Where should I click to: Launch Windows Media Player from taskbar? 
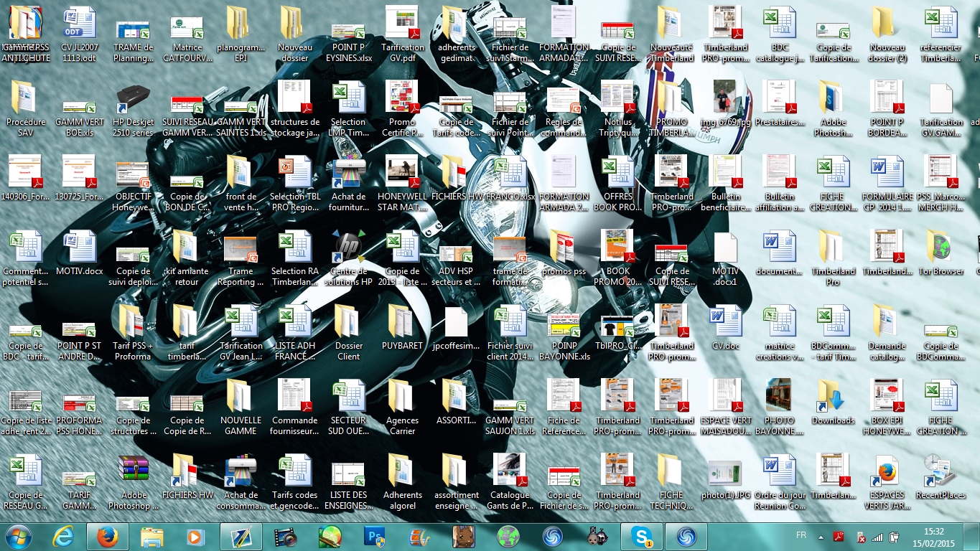click(x=195, y=537)
